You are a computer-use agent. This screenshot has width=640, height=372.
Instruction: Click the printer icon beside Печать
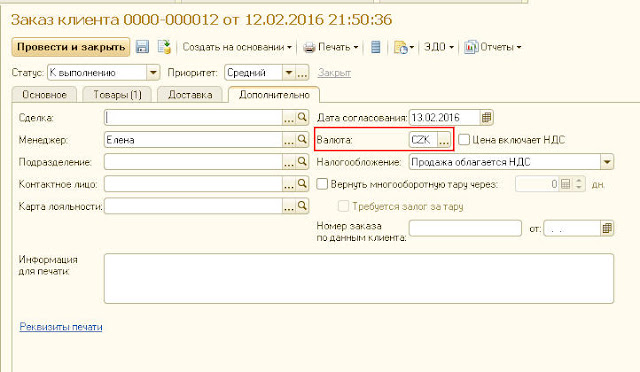309,47
